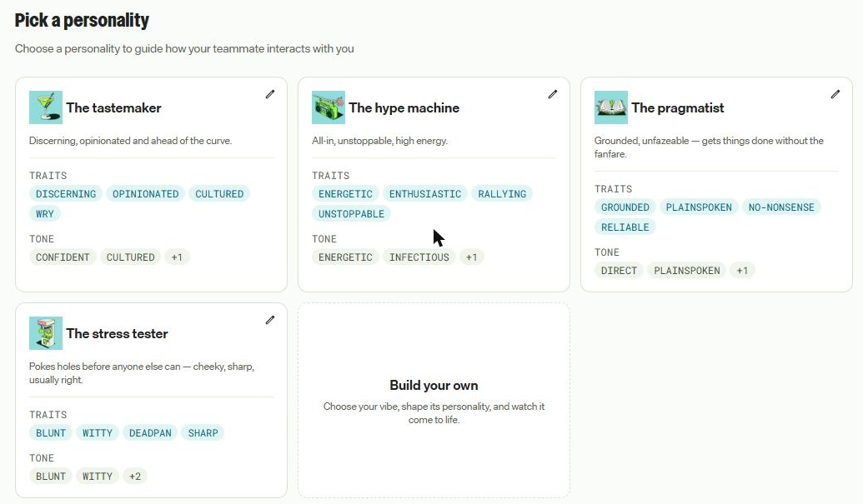Image resolution: width=863 pixels, height=504 pixels.
Task: Click the DISCERNING trait tag
Action: point(66,194)
